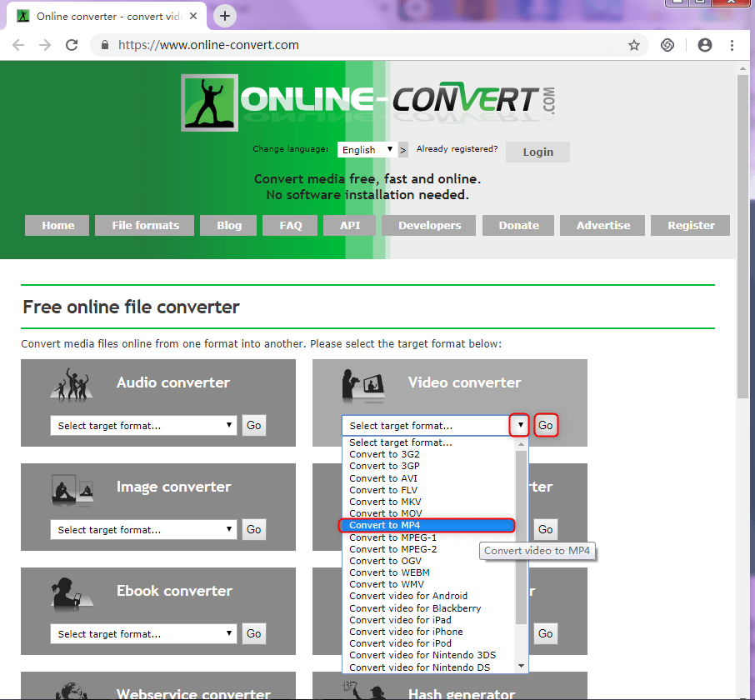Image resolution: width=755 pixels, height=700 pixels.
Task: Click the extension icon beside the bookmark star
Action: [x=667, y=45]
